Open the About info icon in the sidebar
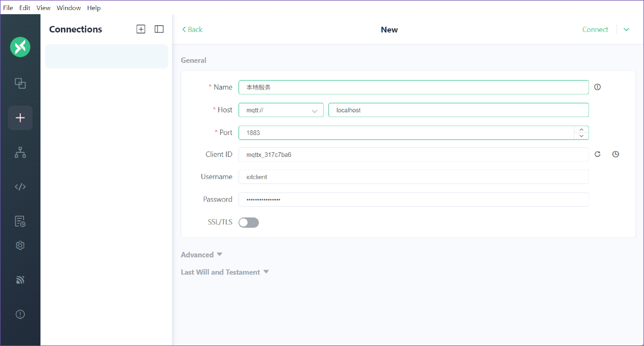644x346 pixels. (20, 314)
